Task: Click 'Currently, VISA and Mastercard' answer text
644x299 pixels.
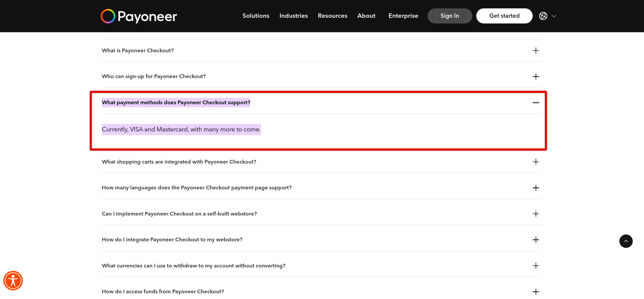Action: (x=181, y=129)
